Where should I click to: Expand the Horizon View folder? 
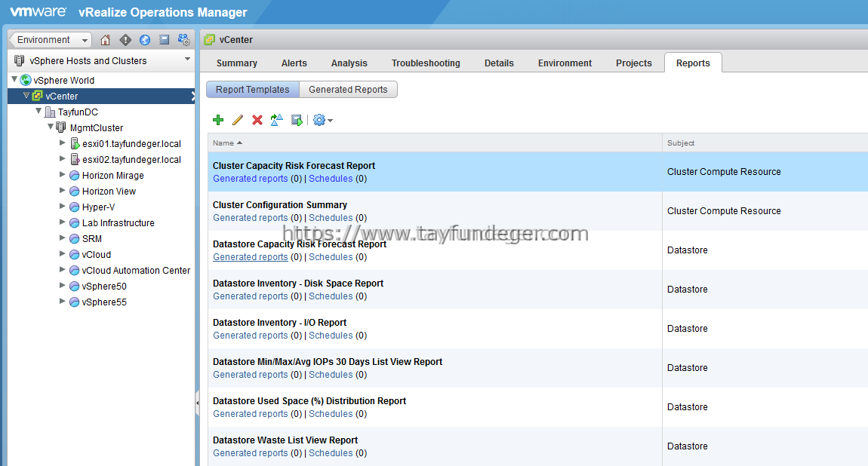[62, 191]
